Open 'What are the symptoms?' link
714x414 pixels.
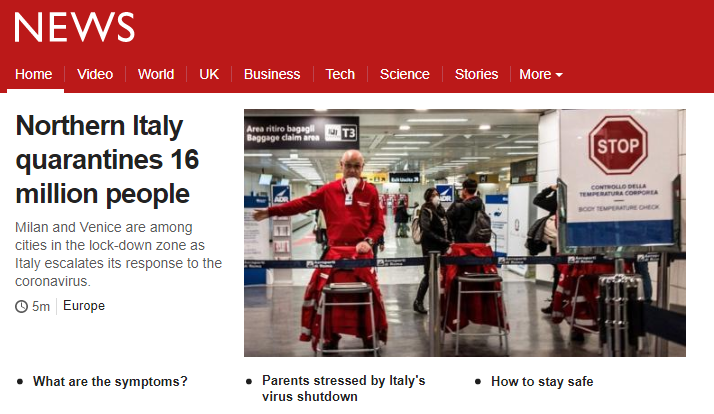click(110, 381)
